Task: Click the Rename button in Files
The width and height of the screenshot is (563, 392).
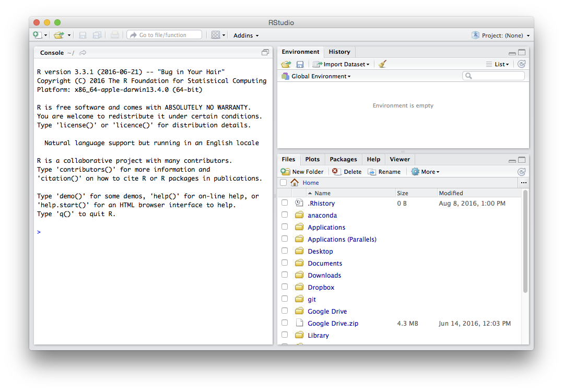Action: 384,172
